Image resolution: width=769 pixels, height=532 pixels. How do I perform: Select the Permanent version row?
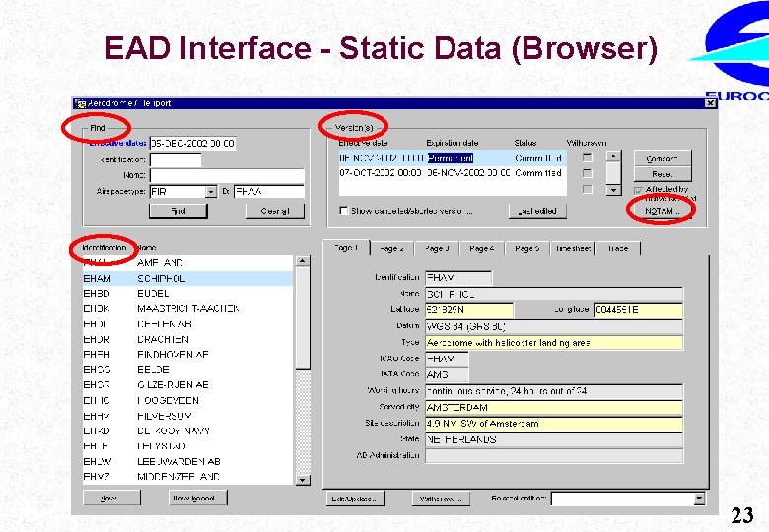point(453,158)
